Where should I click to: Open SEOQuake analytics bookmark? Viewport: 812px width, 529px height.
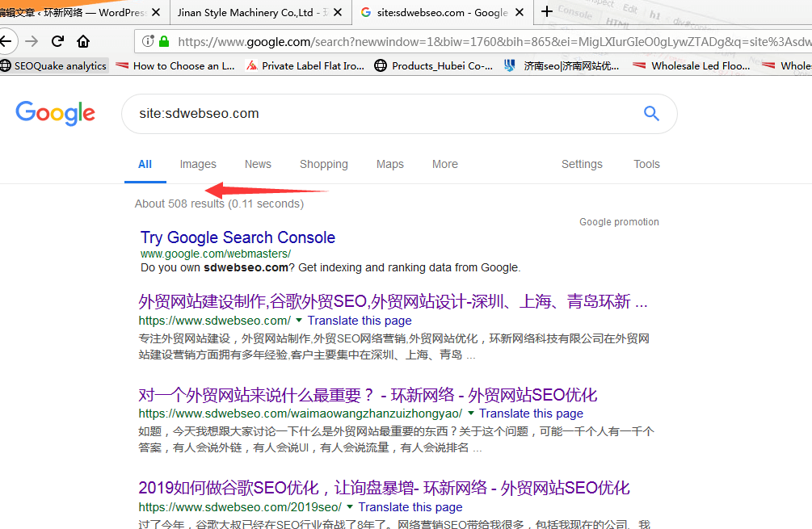(x=54, y=65)
